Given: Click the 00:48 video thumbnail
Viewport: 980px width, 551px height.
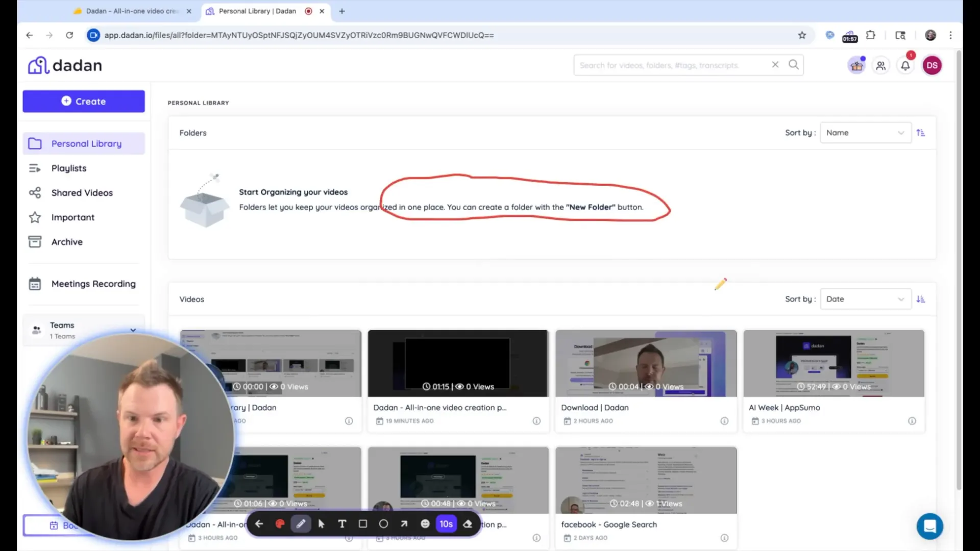Looking at the screenshot, I should click(x=458, y=480).
